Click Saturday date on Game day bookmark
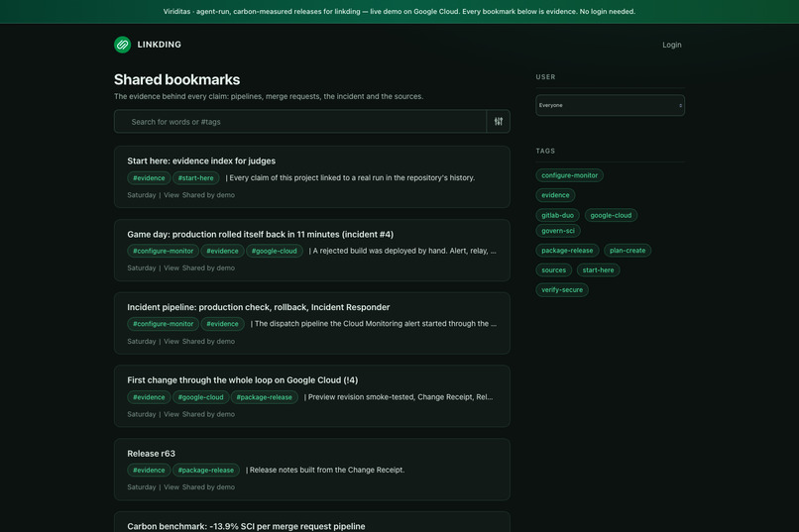799x532 pixels. click(x=142, y=267)
